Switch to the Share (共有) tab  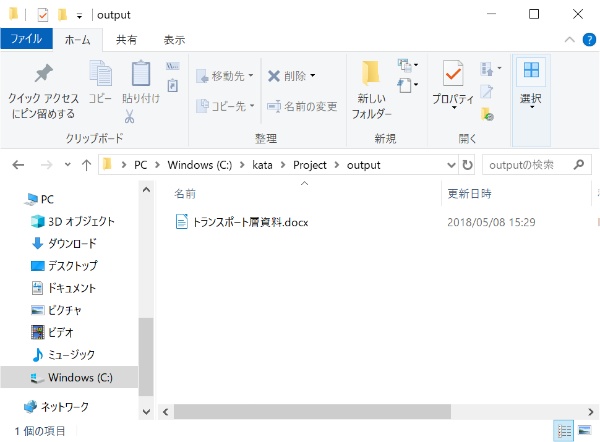point(126,40)
